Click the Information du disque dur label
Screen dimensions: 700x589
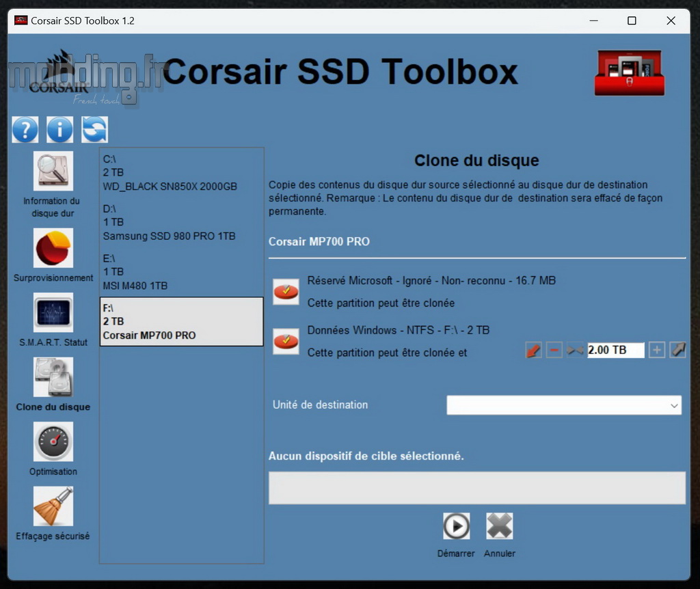(52, 207)
